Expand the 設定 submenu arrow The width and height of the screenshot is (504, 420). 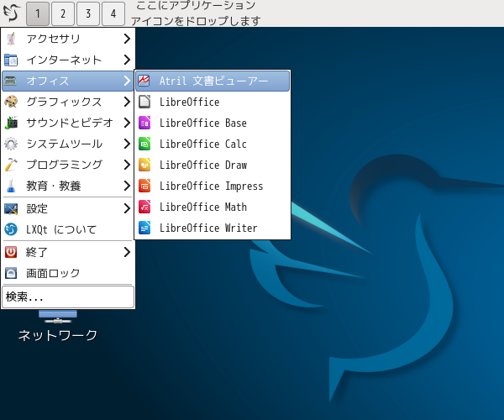(x=127, y=209)
